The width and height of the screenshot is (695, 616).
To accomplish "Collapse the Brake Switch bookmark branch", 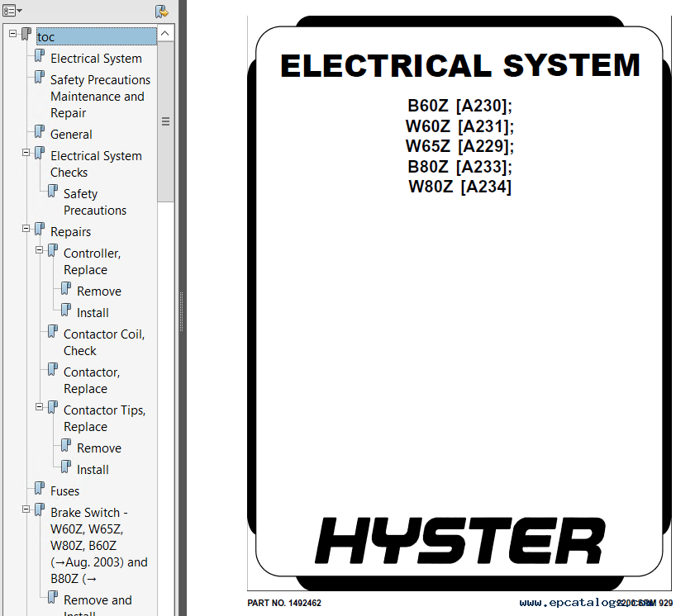I will tap(26, 509).
